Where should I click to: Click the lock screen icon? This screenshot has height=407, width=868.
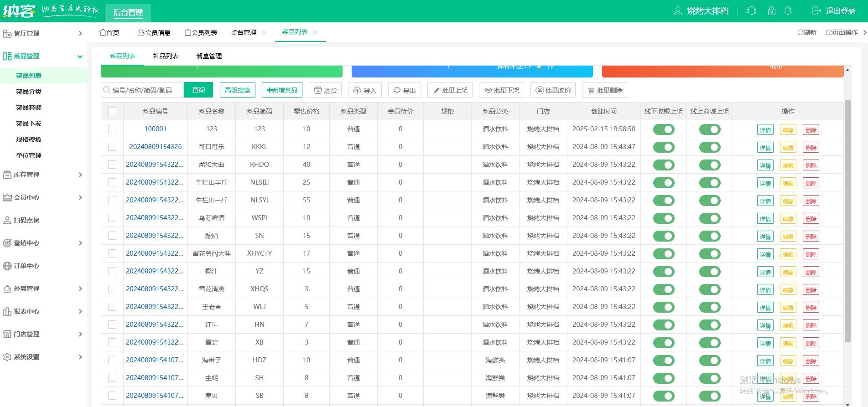point(771,11)
